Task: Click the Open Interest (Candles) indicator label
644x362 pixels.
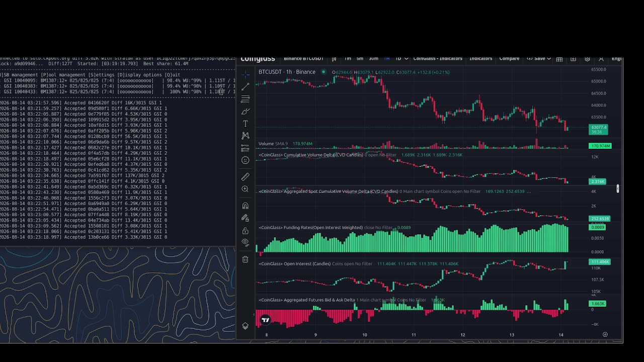Action: tap(294, 264)
